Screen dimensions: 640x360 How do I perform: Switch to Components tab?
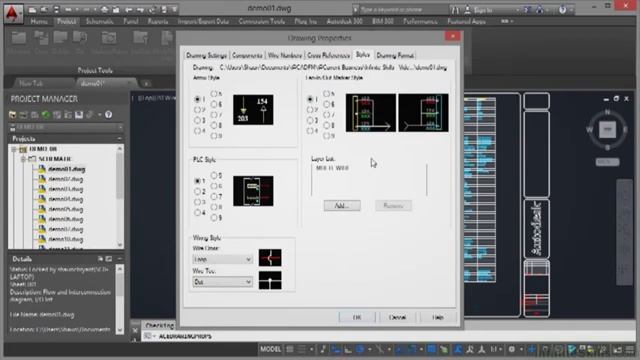tap(247, 55)
